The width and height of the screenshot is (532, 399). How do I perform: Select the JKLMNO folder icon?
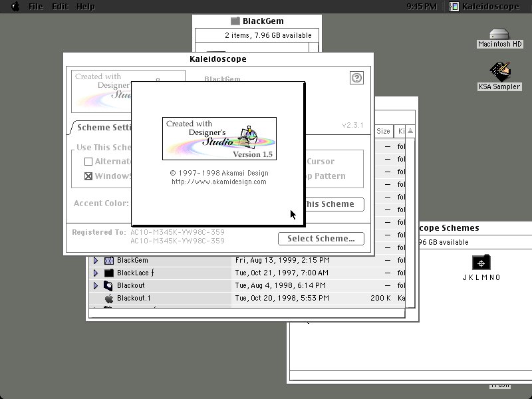tap(481, 263)
